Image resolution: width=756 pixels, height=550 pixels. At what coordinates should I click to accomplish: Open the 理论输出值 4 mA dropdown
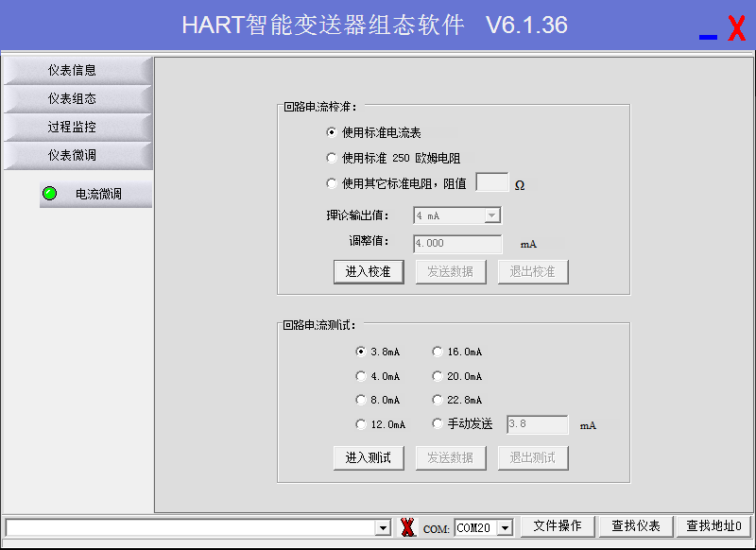click(x=491, y=215)
